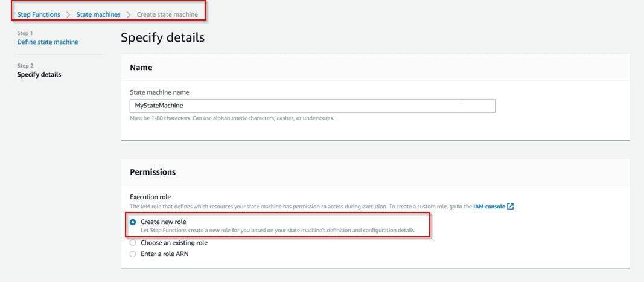Click the Specify details page heading
This screenshot has width=644, height=282.
click(x=162, y=37)
